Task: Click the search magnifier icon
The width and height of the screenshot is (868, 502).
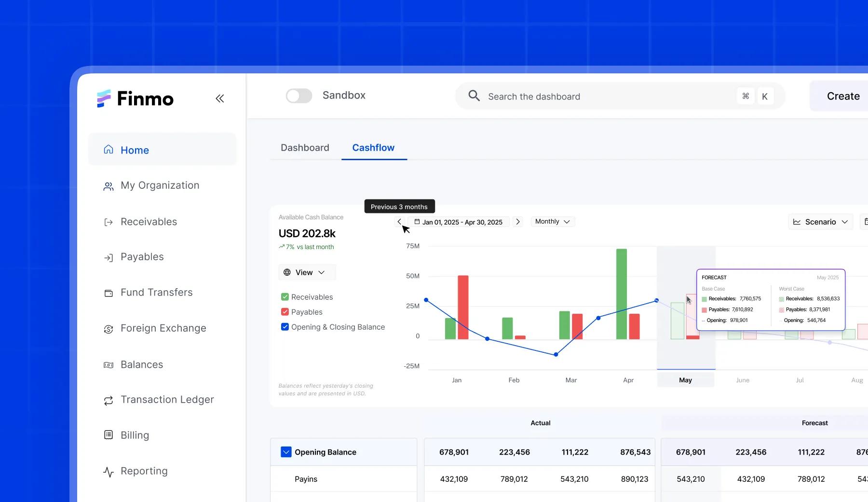Action: [x=474, y=96]
